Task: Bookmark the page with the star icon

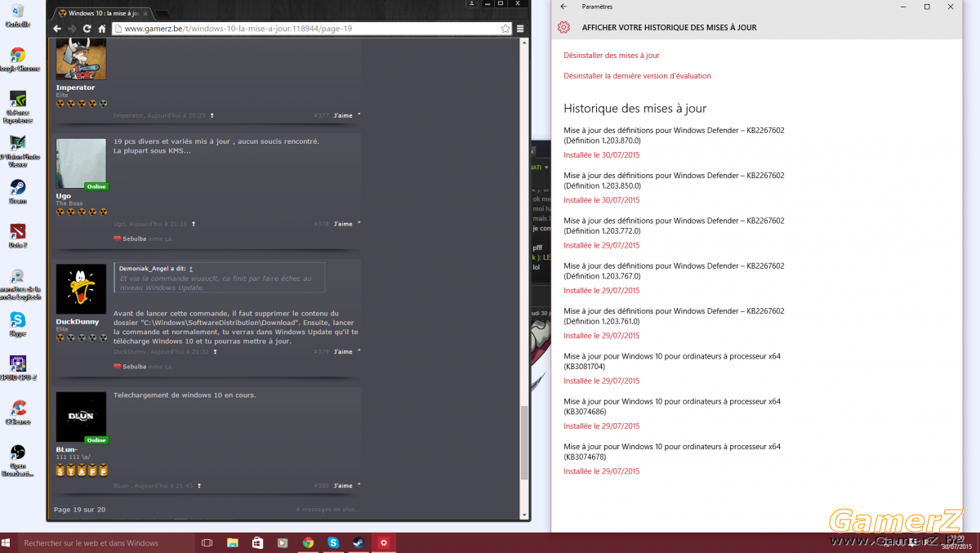Action: (x=506, y=29)
